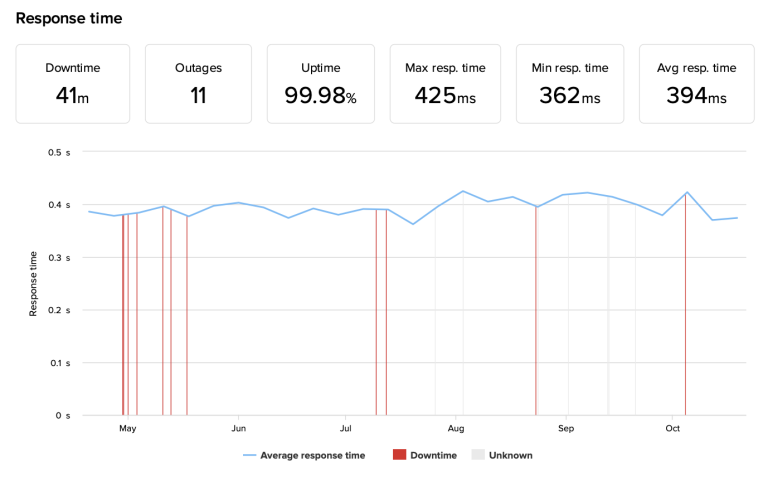Click the 0.1 s y-axis label
This screenshot has height=477, width=768.
tap(60, 363)
